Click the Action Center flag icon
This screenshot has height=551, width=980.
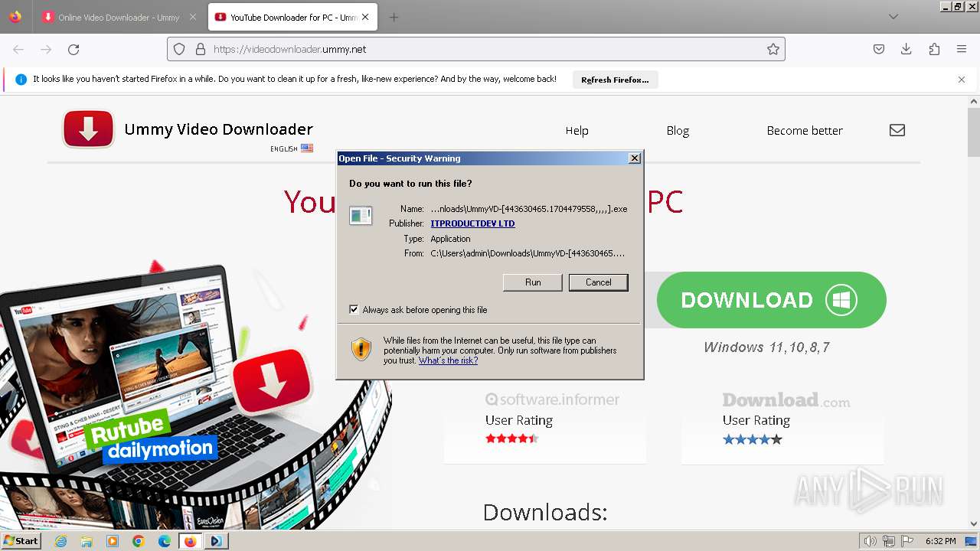pos(907,541)
